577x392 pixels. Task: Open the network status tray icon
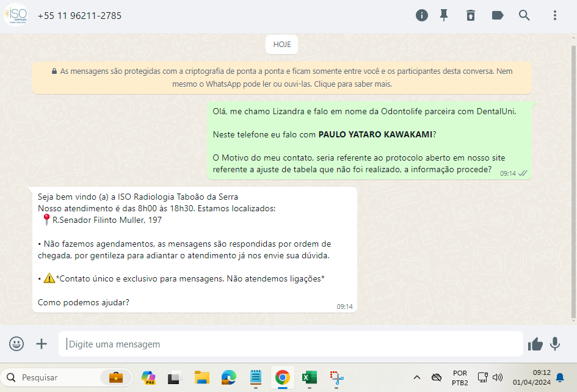tap(482, 377)
